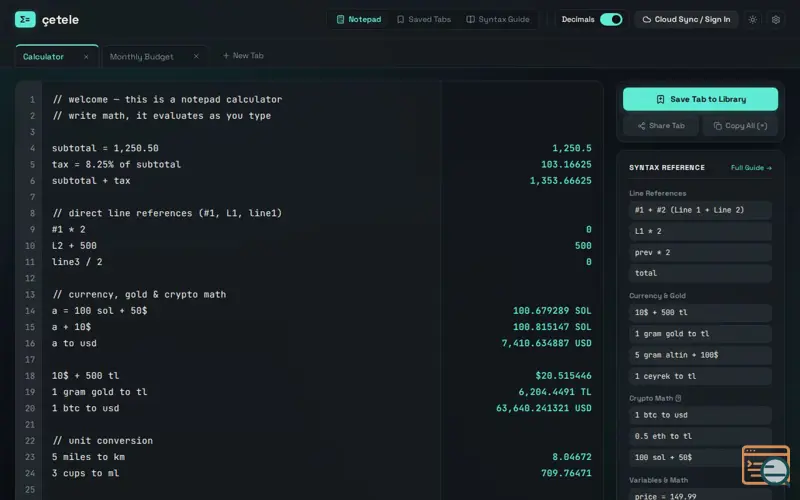The width and height of the screenshot is (800, 500).
Task: Click the result '63,640.241321 USD'
Action: coord(544,408)
